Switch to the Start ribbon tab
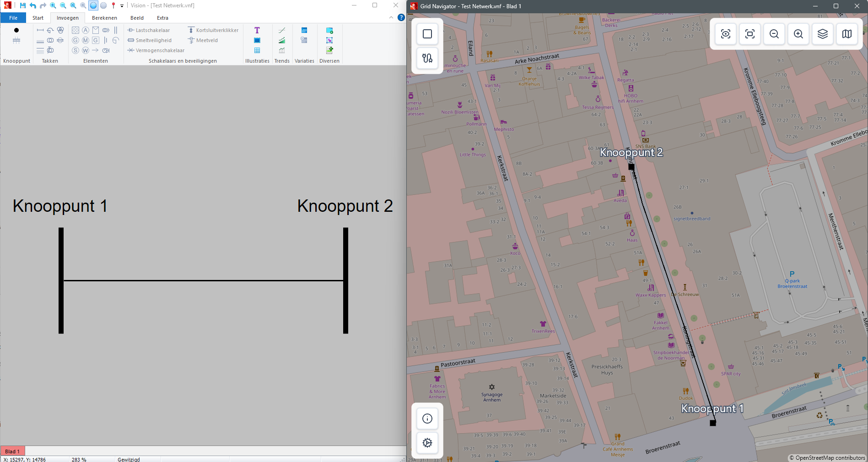 [x=38, y=18]
